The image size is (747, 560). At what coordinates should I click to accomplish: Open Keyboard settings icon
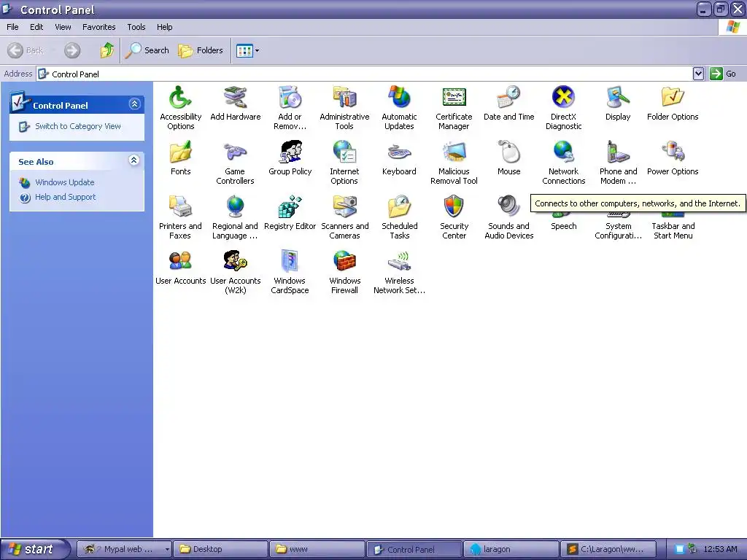tap(399, 152)
